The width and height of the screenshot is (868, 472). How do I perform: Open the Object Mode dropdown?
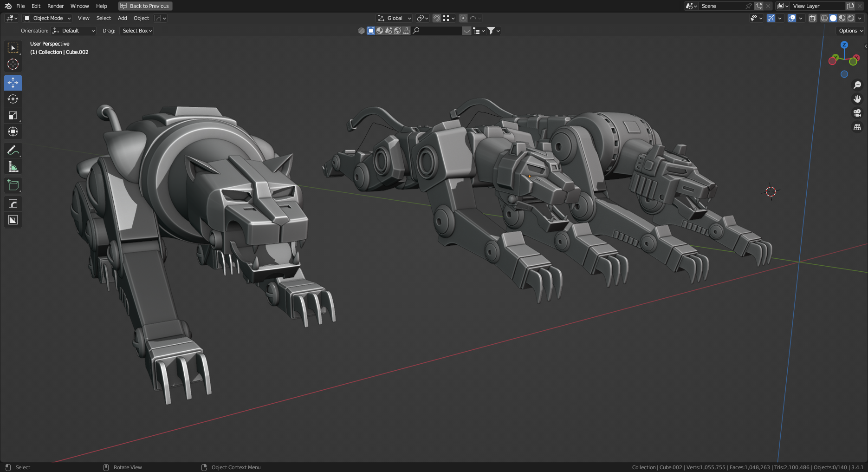47,18
